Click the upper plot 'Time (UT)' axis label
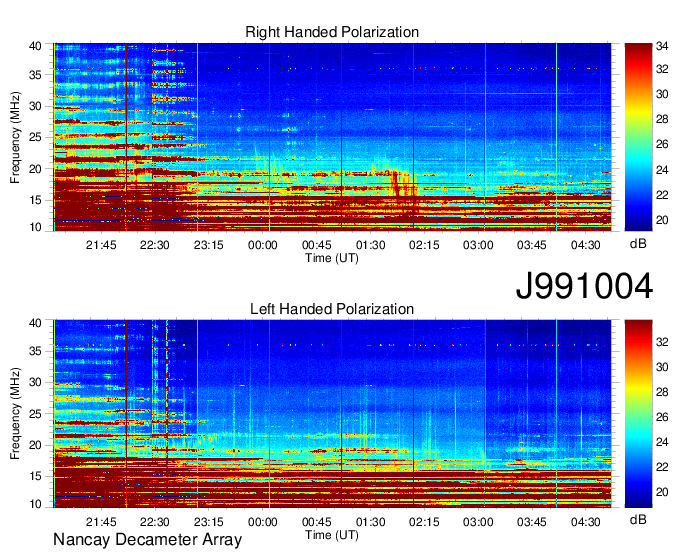This screenshot has width=680, height=552. (332, 258)
